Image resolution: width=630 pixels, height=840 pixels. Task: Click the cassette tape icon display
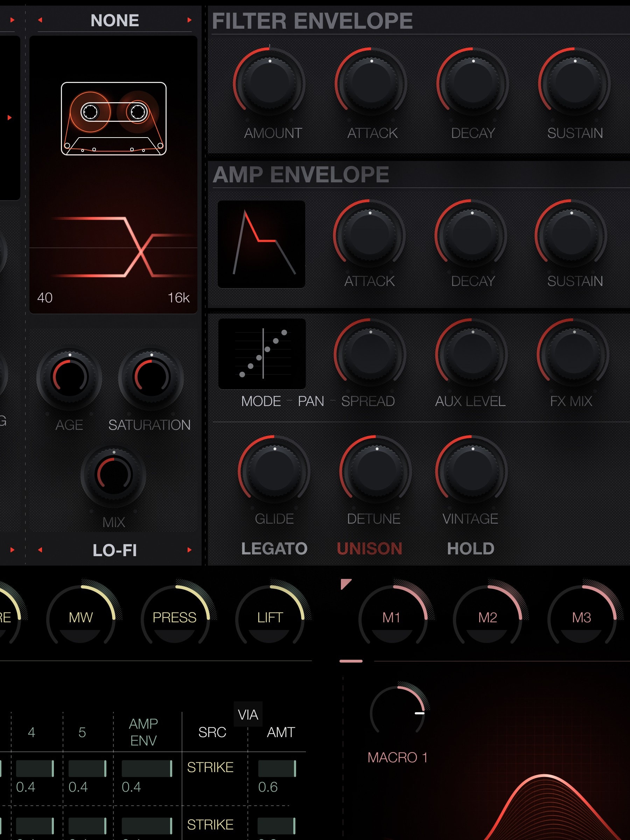[x=113, y=119]
